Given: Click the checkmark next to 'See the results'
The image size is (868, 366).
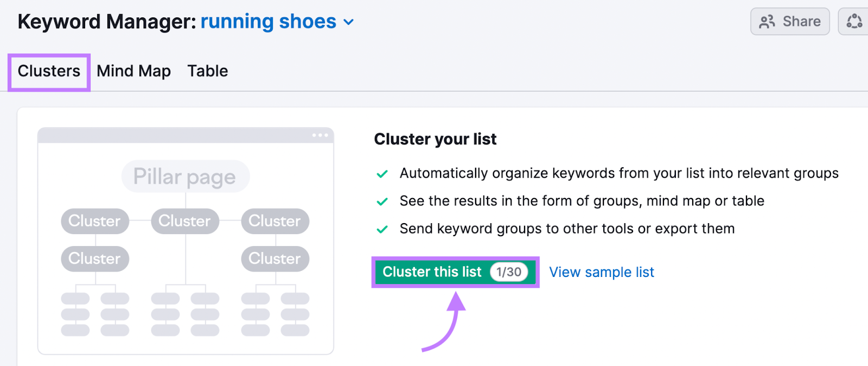Looking at the screenshot, I should (x=382, y=201).
